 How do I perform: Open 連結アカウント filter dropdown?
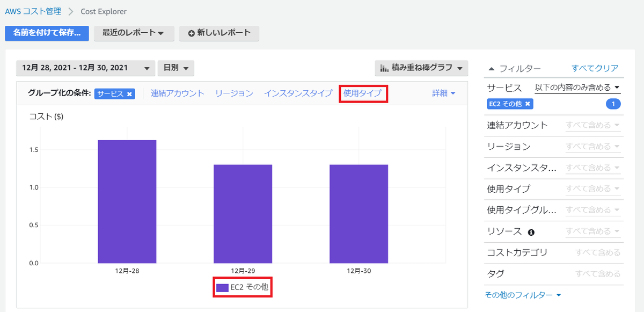tap(593, 125)
